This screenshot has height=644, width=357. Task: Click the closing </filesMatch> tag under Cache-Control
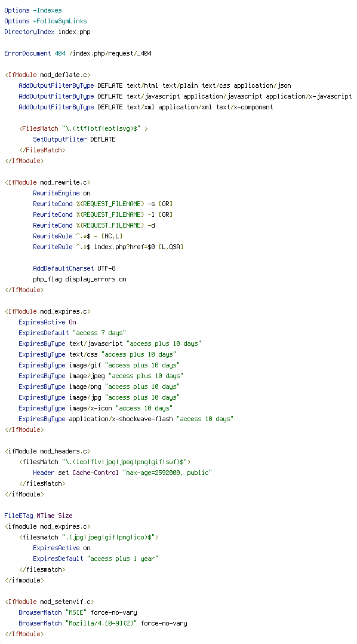pos(42,483)
